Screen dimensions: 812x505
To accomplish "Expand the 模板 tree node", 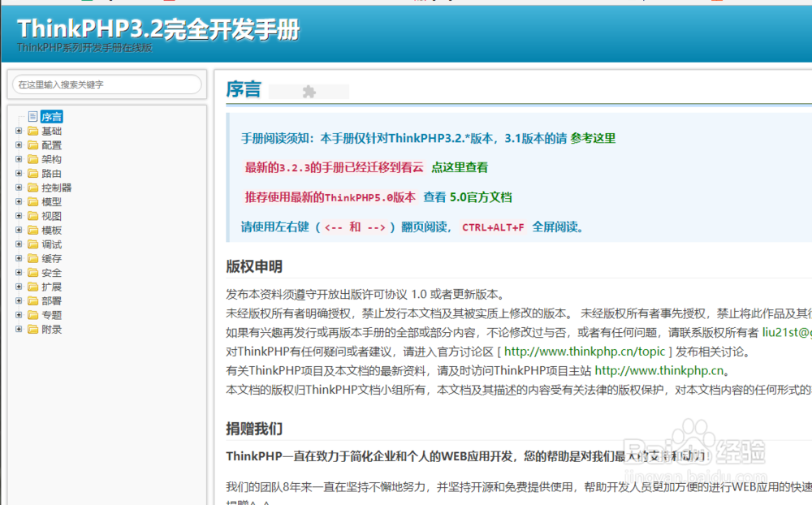I will tap(19, 230).
